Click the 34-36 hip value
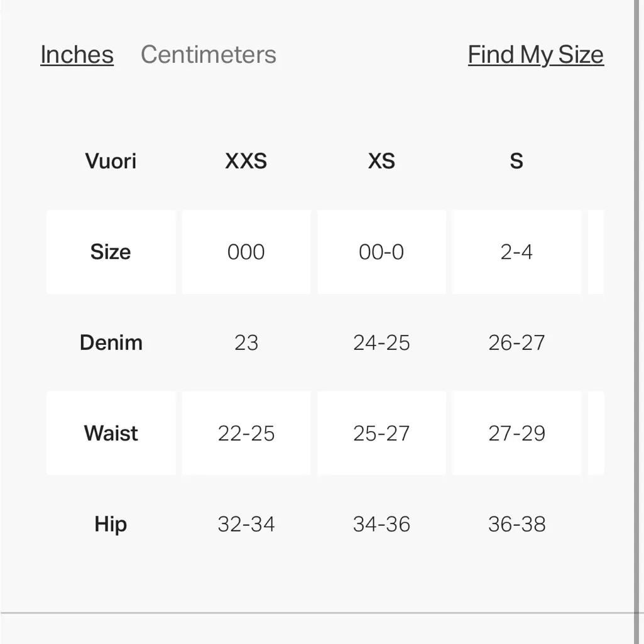 (x=381, y=524)
